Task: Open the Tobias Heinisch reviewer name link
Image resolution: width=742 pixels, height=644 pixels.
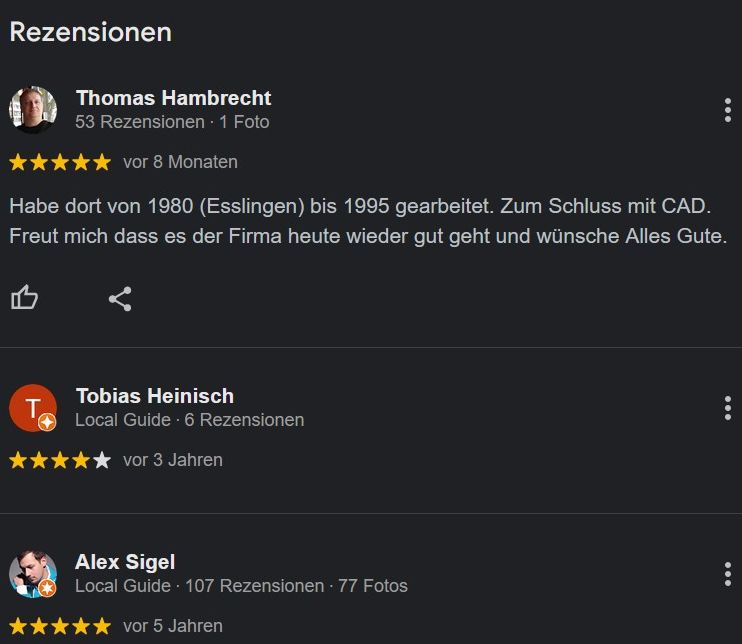Action: (155, 396)
